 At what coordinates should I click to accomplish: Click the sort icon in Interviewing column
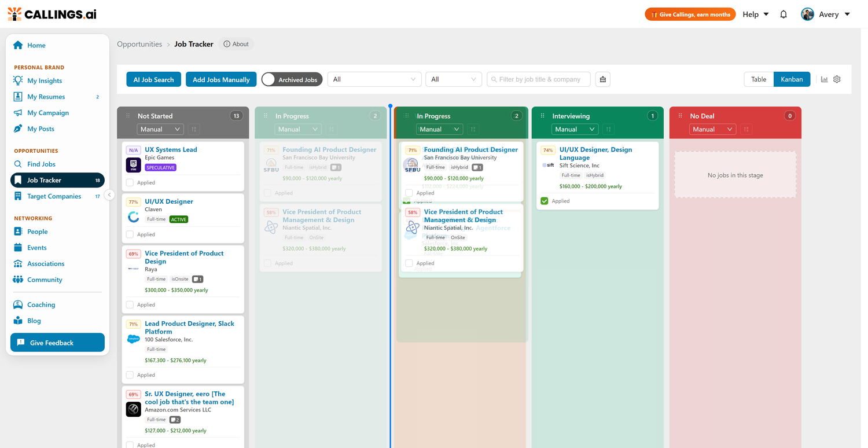click(x=608, y=129)
